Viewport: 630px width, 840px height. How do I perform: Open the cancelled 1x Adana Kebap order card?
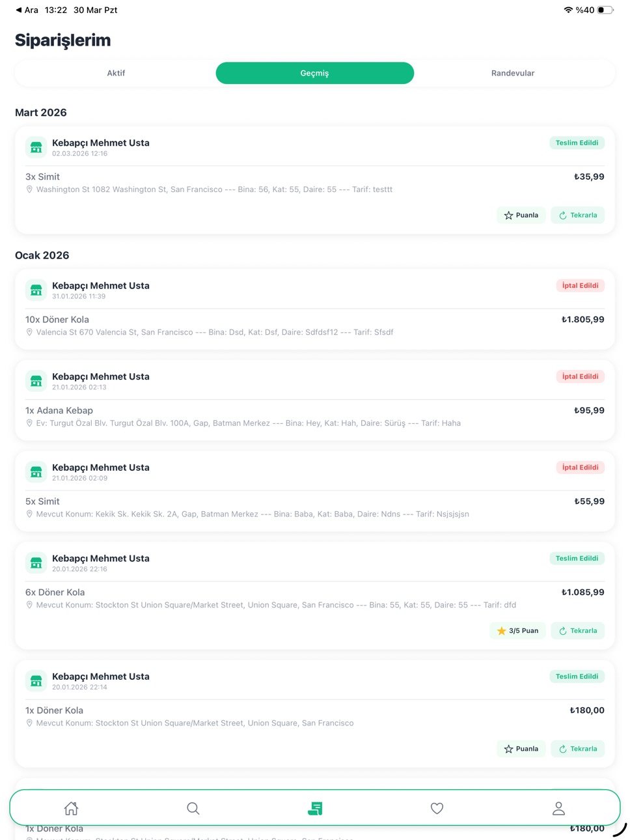tap(315, 400)
